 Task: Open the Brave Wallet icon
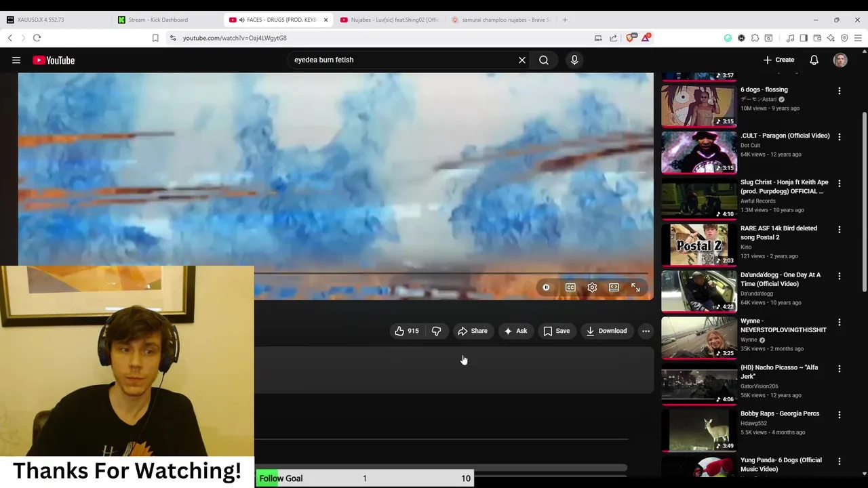(x=817, y=38)
